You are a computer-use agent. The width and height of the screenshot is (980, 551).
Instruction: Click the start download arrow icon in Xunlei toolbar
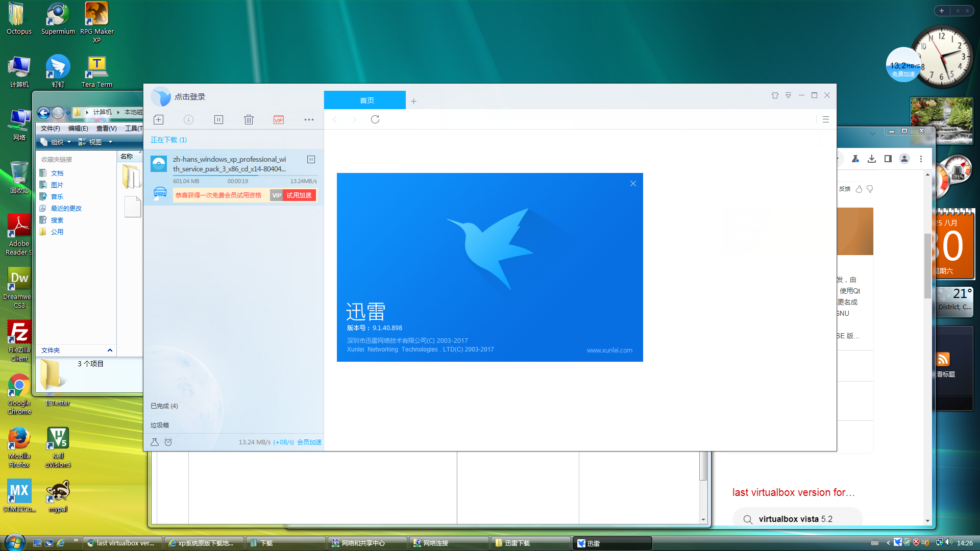[188, 119]
